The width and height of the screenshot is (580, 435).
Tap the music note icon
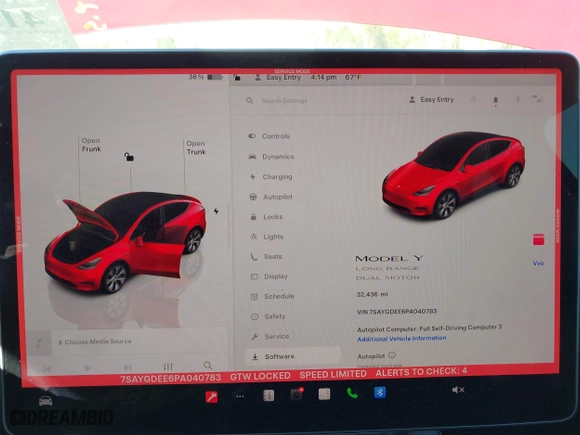point(39,343)
